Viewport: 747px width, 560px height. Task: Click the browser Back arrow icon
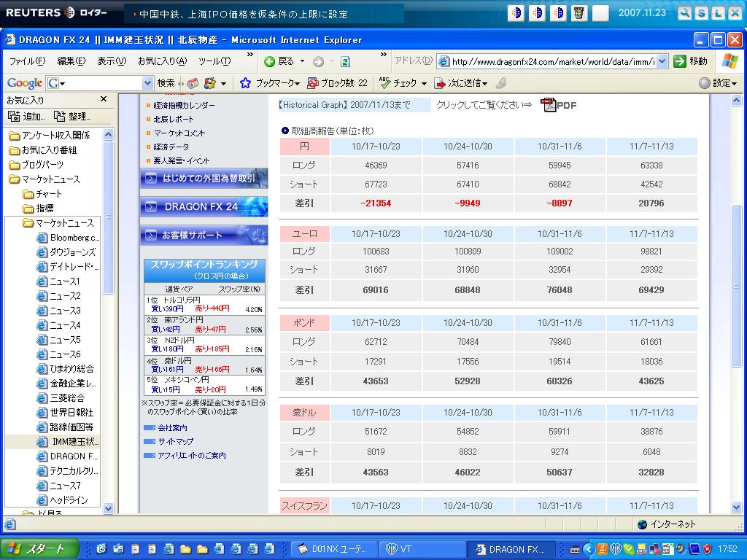point(270,61)
